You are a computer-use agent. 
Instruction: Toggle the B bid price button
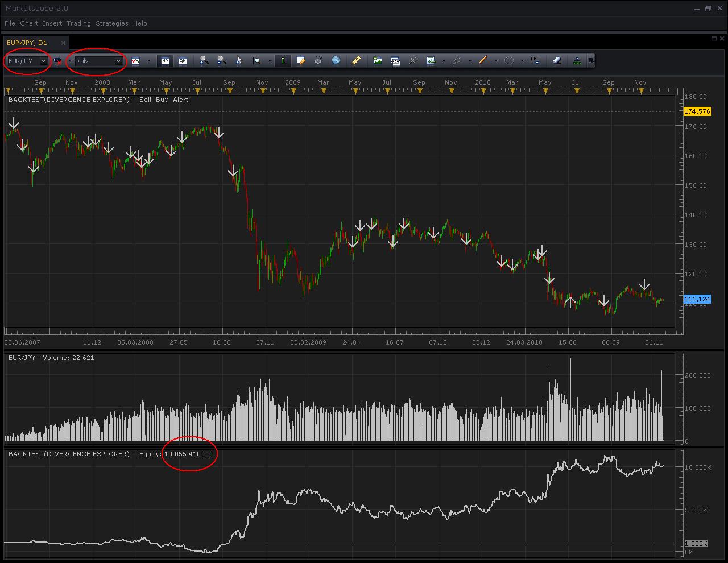[x=166, y=61]
